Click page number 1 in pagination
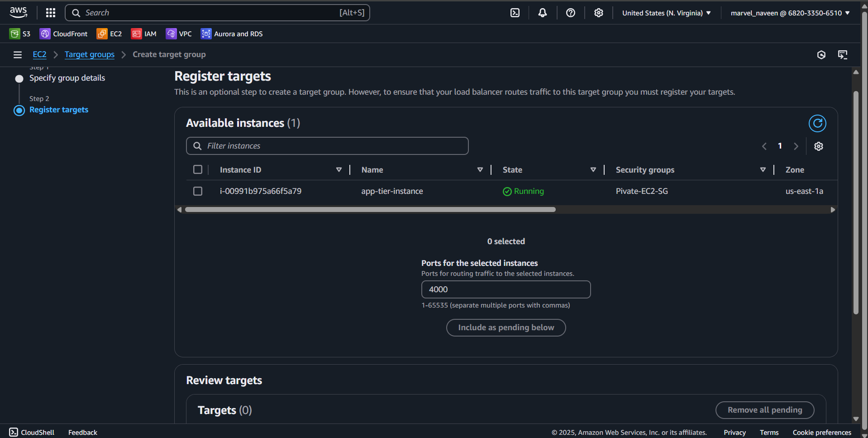Image resolution: width=868 pixels, height=438 pixels. point(780,146)
